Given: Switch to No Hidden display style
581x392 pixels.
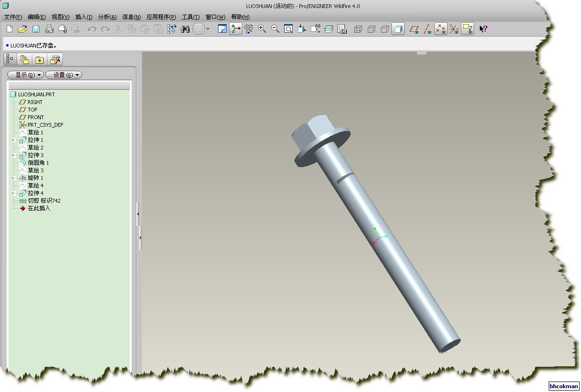Looking at the screenshot, I should 385,29.
